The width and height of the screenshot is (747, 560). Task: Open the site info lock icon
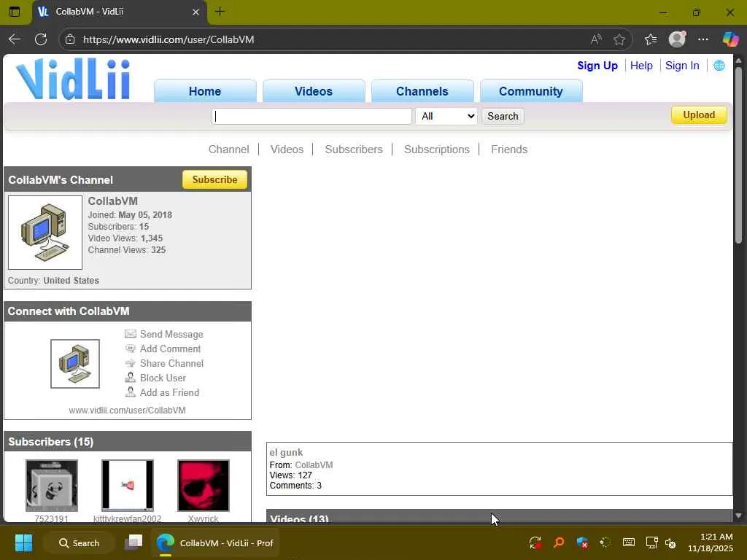pos(70,39)
